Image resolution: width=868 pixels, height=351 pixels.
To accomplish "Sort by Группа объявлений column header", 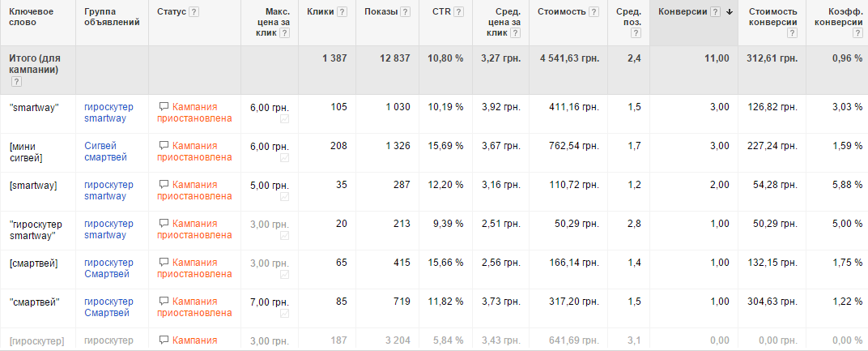I will (x=112, y=17).
